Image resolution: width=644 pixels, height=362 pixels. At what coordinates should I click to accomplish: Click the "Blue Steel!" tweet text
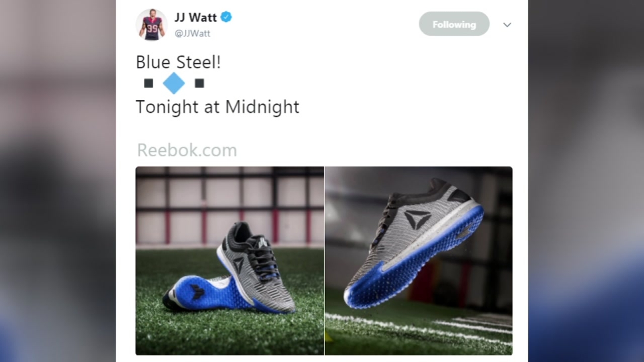coord(178,62)
